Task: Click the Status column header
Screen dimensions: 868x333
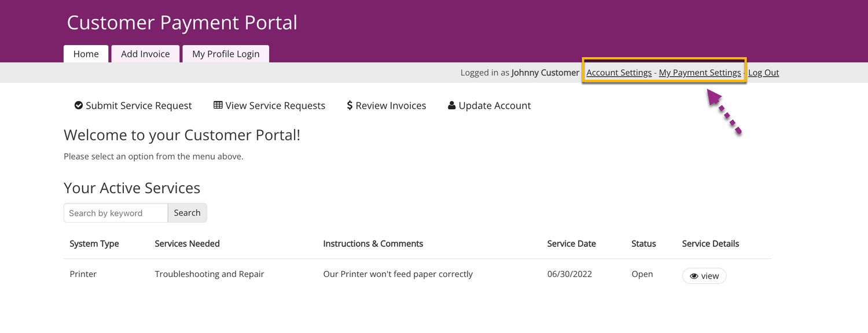Action: tap(643, 244)
